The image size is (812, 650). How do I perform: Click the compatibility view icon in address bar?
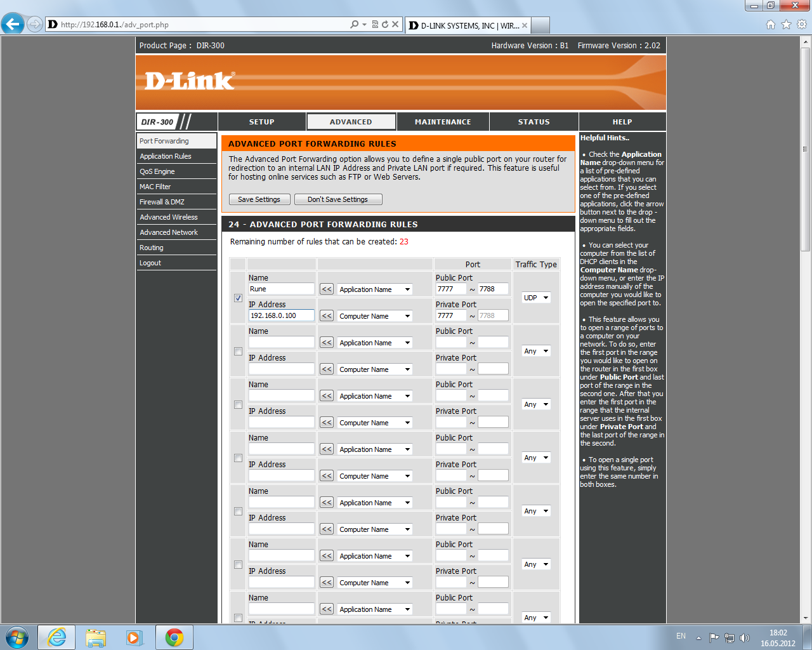[x=375, y=24]
